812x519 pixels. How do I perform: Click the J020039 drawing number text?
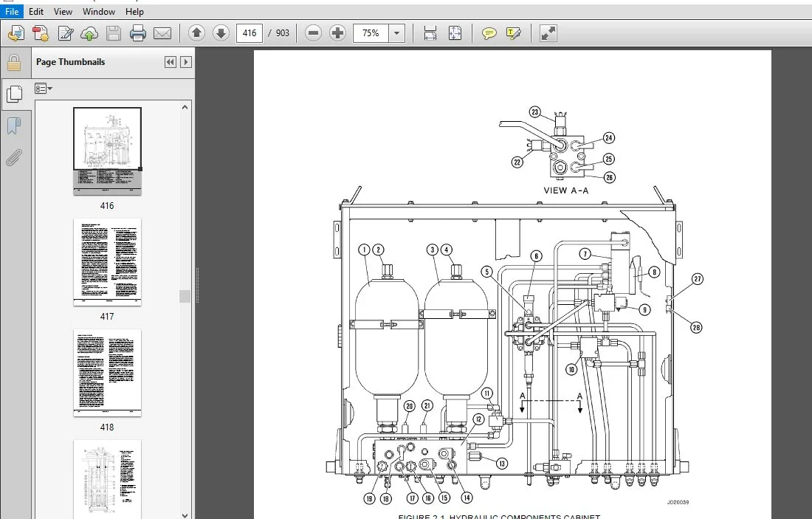[x=678, y=503]
